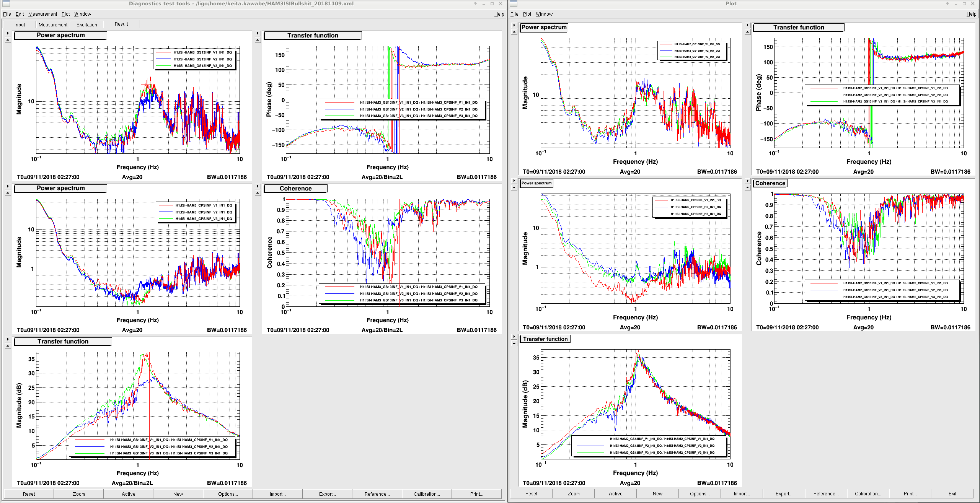This screenshot has height=503, width=980.
Task: Click up arrow beside HAM3 CPSINF Power spectrum
Action: (x=8, y=193)
